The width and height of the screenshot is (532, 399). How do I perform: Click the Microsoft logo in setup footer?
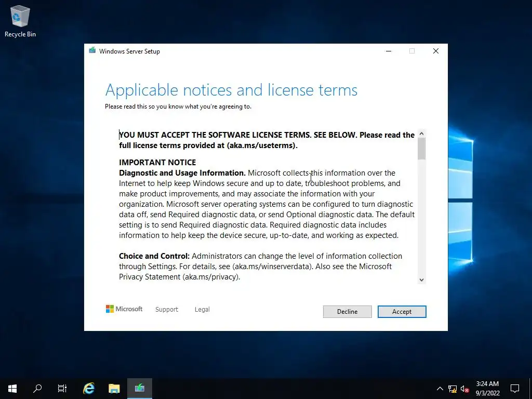tap(124, 309)
